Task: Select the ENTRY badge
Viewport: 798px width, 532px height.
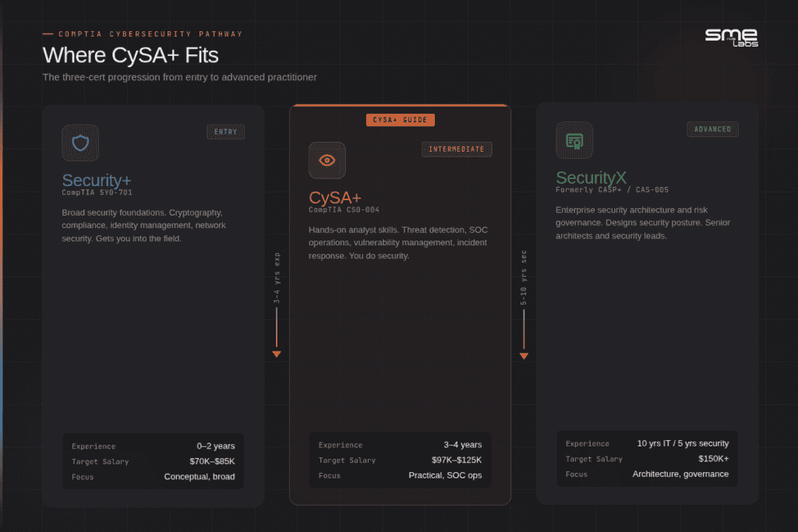Action: [x=225, y=132]
